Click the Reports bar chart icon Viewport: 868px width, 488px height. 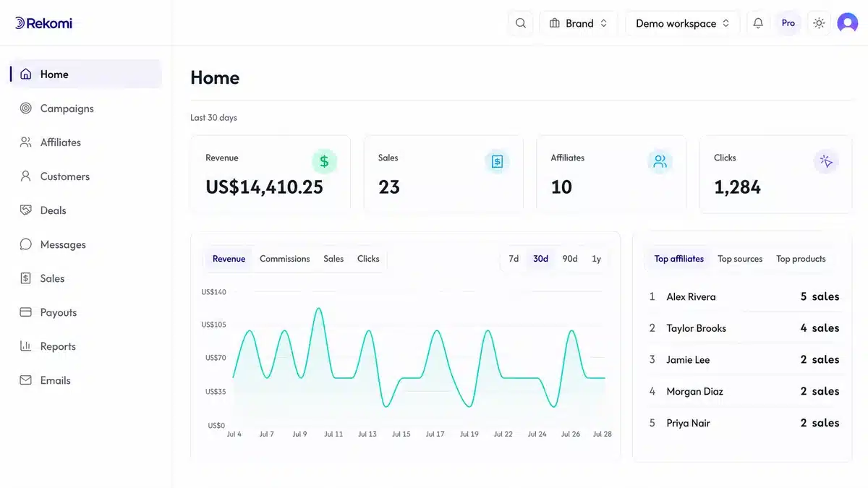coord(26,346)
